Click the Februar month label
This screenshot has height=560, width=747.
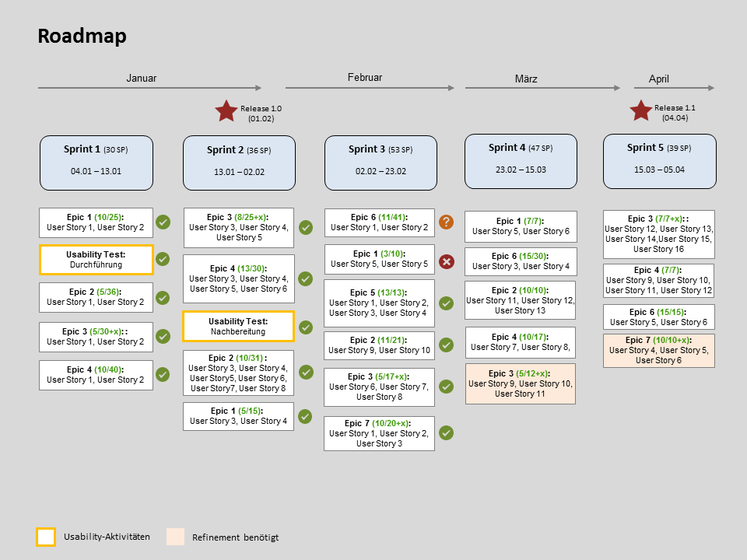point(365,77)
